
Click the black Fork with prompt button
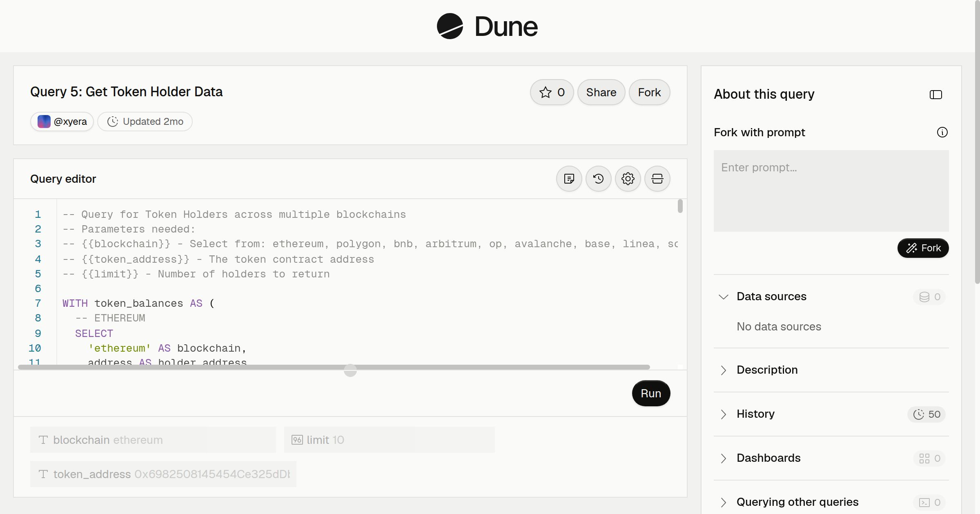pyautogui.click(x=923, y=248)
